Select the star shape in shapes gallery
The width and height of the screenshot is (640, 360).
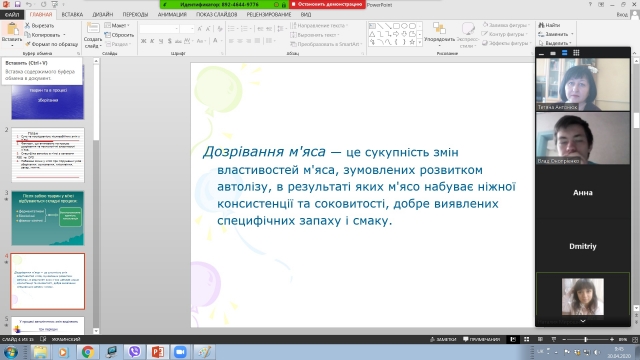click(x=412, y=42)
